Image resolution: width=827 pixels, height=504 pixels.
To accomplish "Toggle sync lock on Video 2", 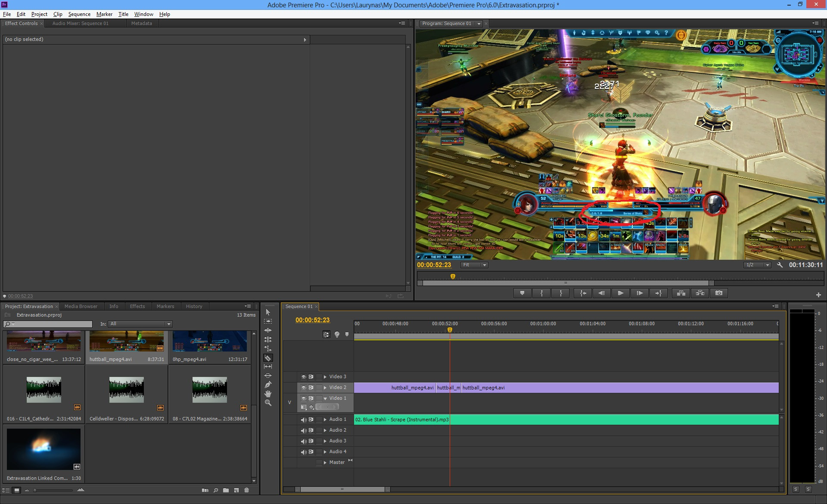I will tap(311, 388).
